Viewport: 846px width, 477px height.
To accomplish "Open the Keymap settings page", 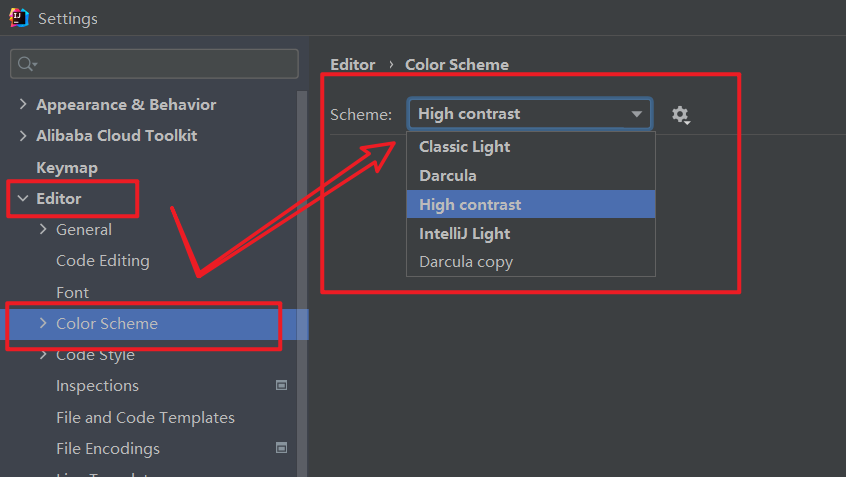I will pyautogui.click(x=67, y=167).
